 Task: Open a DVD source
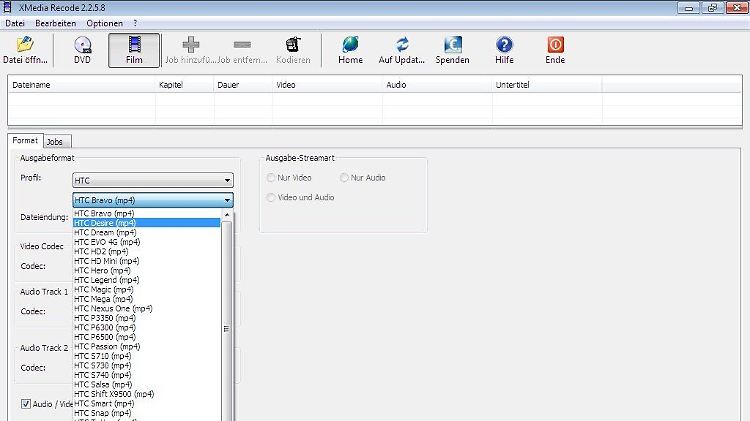[82, 50]
